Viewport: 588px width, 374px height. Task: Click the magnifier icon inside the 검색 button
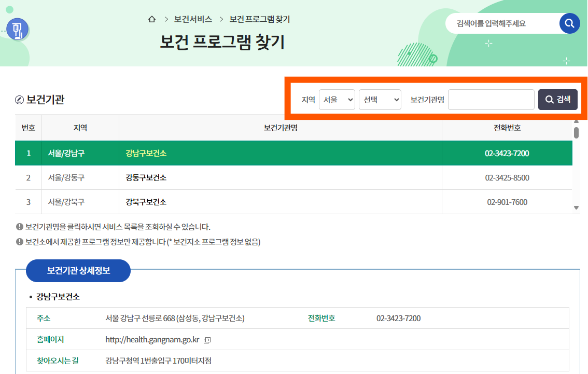click(550, 99)
